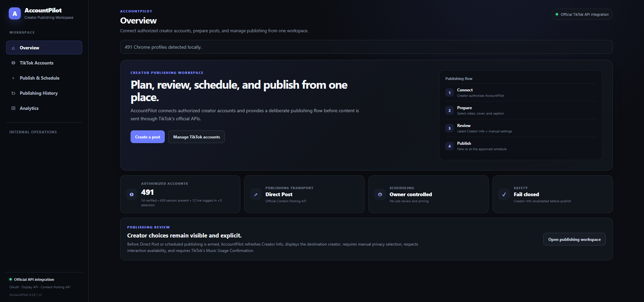
Task: View Publishing History
Action: click(x=44, y=93)
